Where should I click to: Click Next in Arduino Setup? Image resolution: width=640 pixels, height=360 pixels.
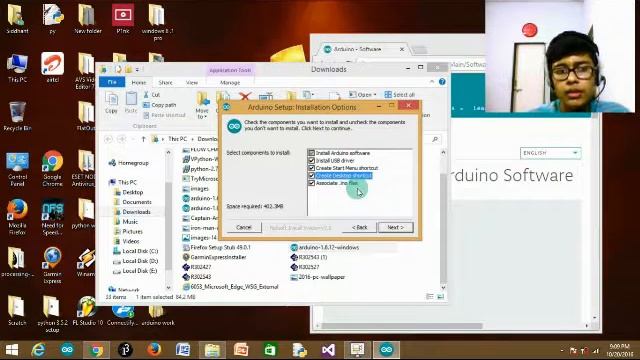click(x=396, y=227)
